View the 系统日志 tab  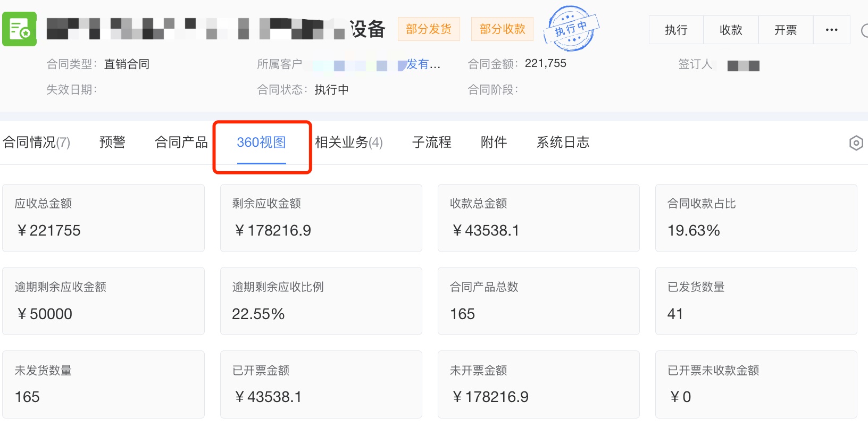pos(563,143)
